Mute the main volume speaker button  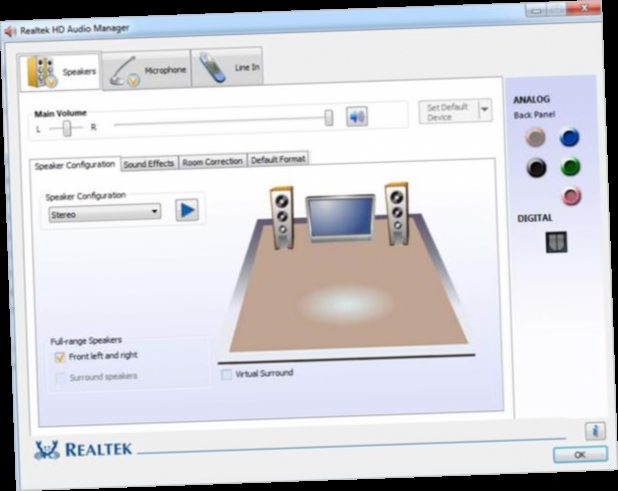coord(357,117)
